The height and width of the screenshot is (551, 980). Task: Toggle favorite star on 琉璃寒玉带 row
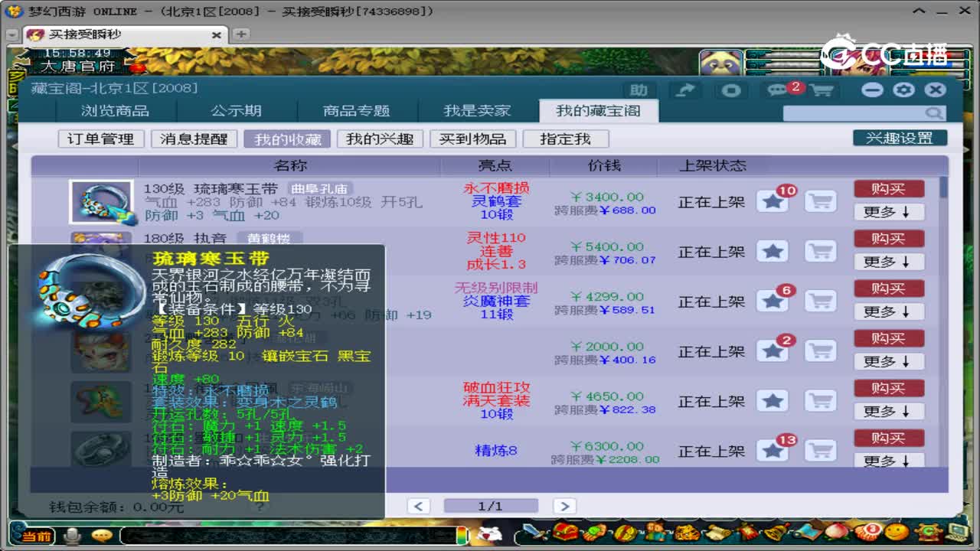773,202
